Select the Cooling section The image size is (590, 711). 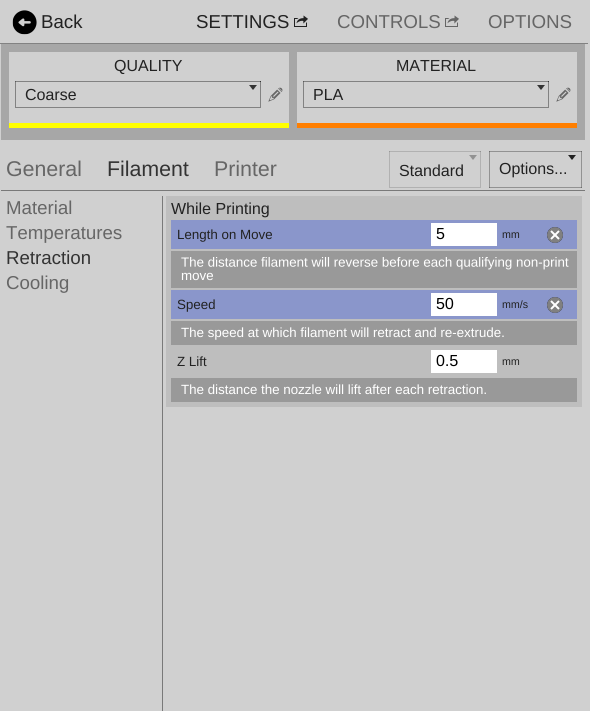click(x=38, y=283)
